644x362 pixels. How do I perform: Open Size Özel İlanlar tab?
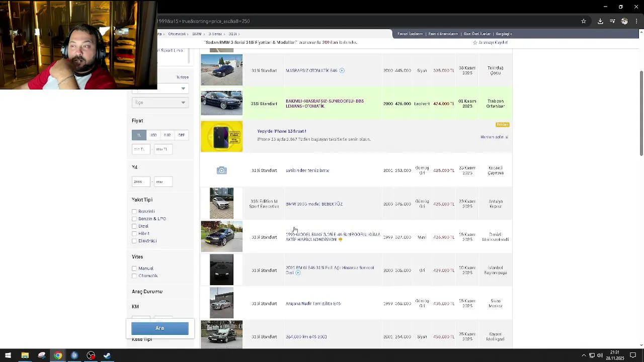477,34
